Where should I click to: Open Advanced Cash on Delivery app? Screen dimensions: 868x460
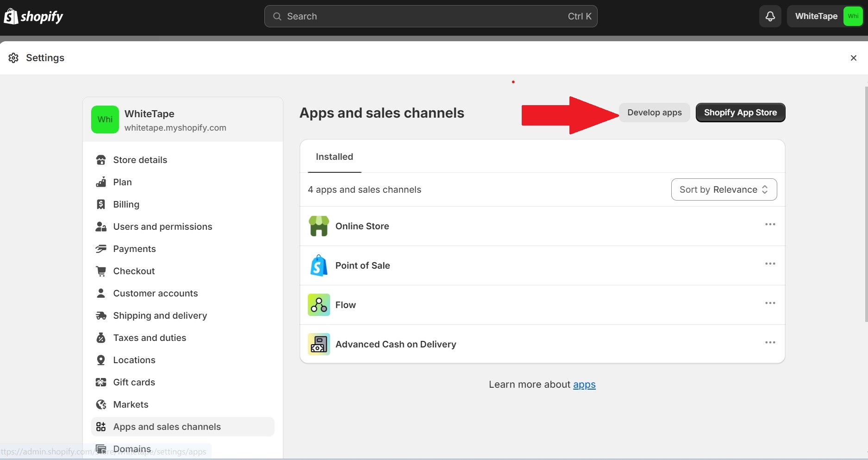(542, 344)
